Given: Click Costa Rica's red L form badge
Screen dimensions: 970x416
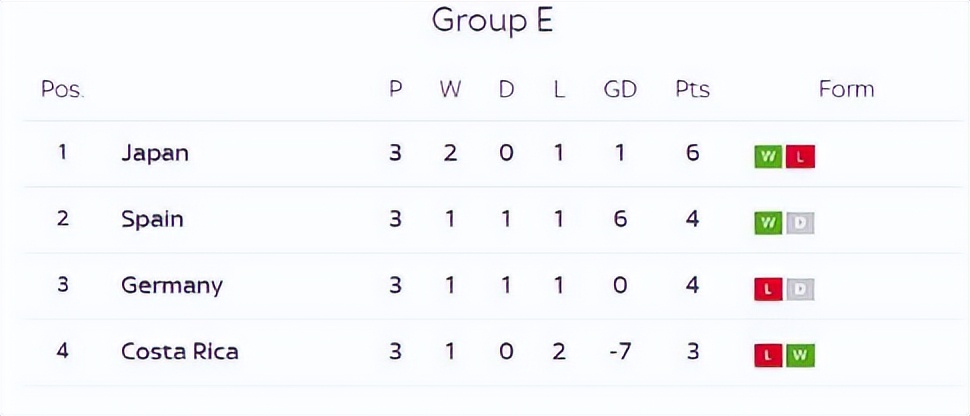Looking at the screenshot, I should (768, 356).
